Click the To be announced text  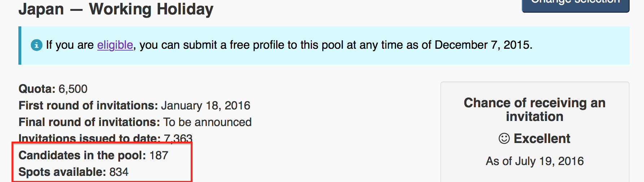[207, 122]
